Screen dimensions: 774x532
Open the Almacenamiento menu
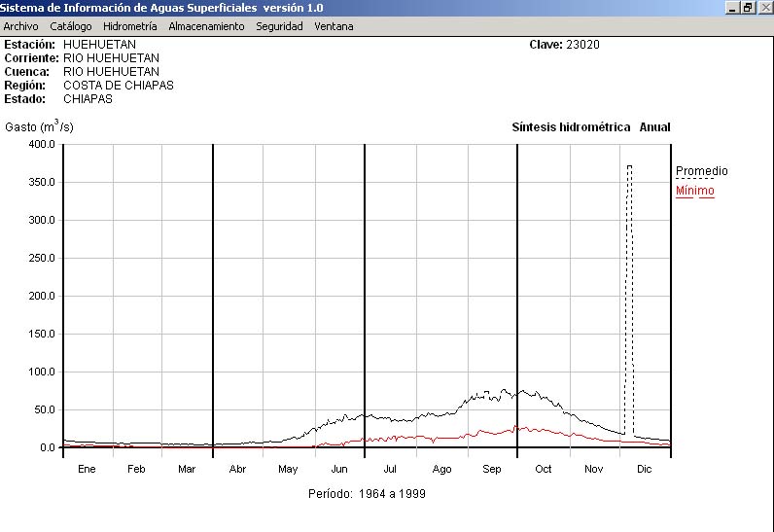pyautogui.click(x=206, y=26)
